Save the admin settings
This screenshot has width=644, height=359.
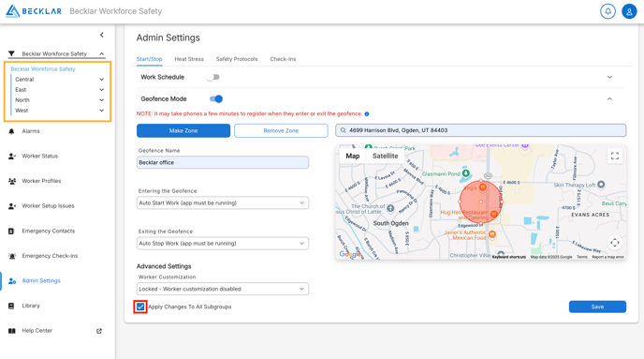pos(597,307)
